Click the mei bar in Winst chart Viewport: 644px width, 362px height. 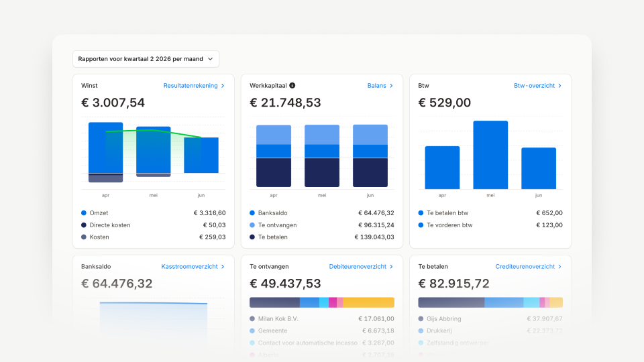tap(153, 152)
